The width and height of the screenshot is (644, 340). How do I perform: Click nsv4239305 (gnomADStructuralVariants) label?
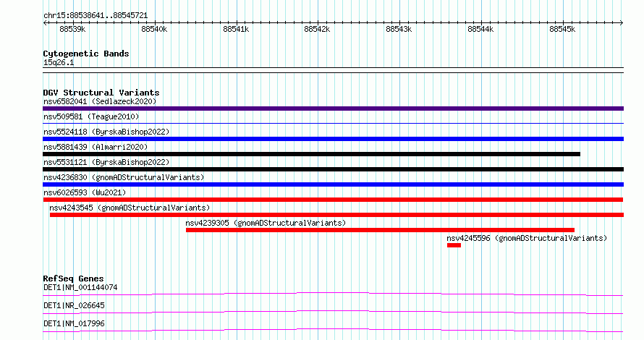tap(266, 223)
